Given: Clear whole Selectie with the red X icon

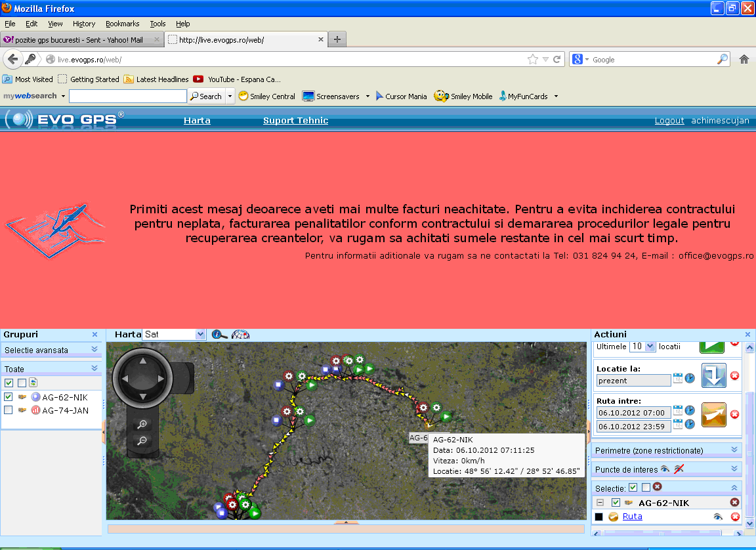Looking at the screenshot, I should click(657, 487).
